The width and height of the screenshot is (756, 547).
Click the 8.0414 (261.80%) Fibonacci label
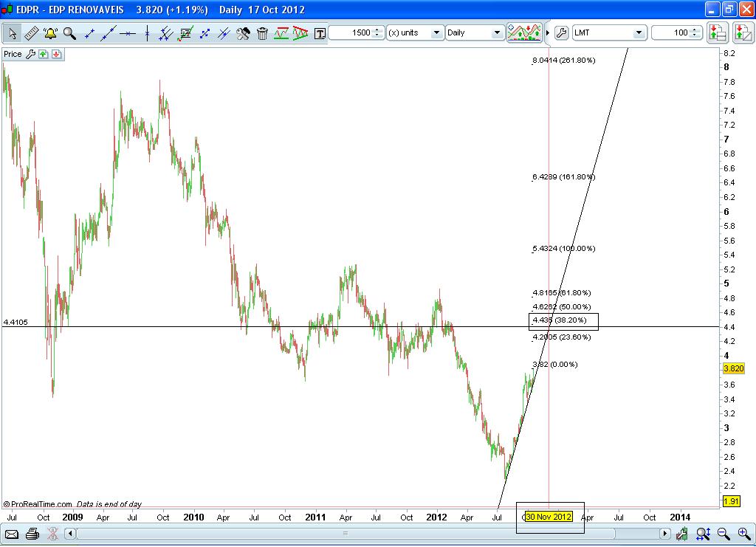tap(563, 61)
